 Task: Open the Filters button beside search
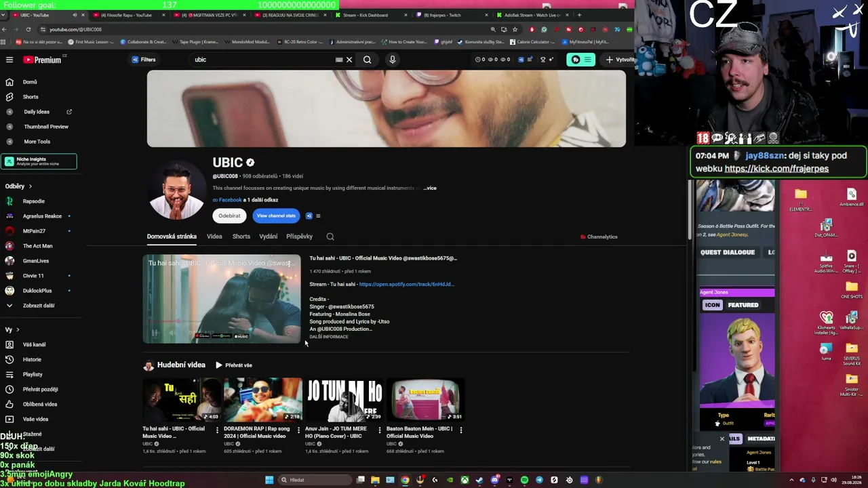coord(144,60)
